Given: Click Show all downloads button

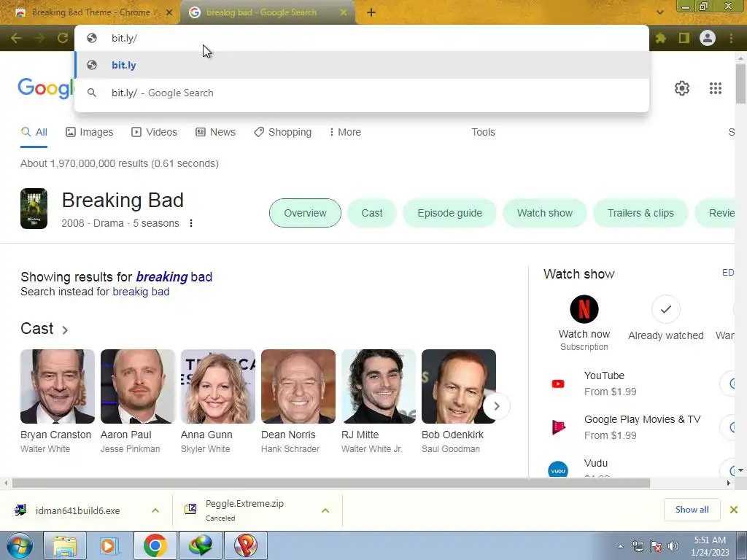Looking at the screenshot, I should [x=692, y=510].
